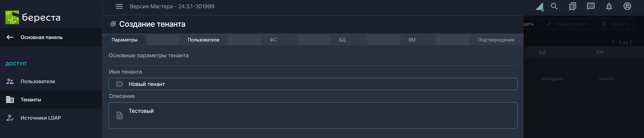The image size is (644, 138).
Task: Open the user account profile icon
Action: point(627,7)
